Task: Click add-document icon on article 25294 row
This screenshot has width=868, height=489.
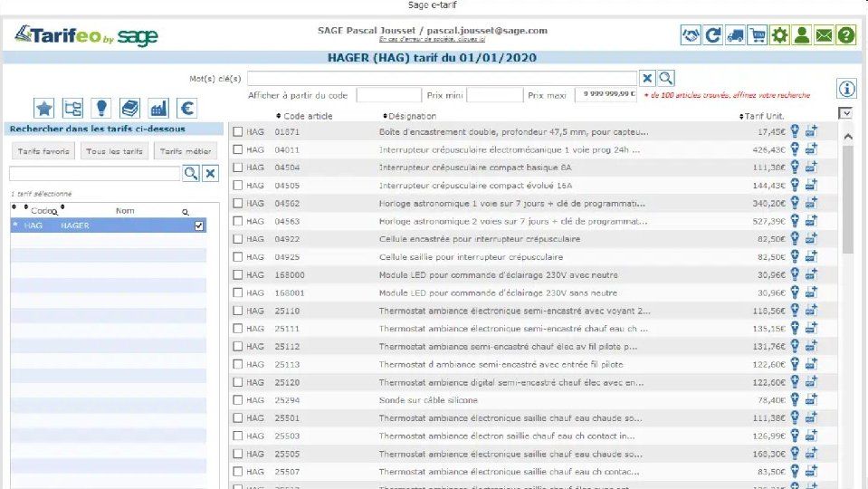Action: (811, 399)
